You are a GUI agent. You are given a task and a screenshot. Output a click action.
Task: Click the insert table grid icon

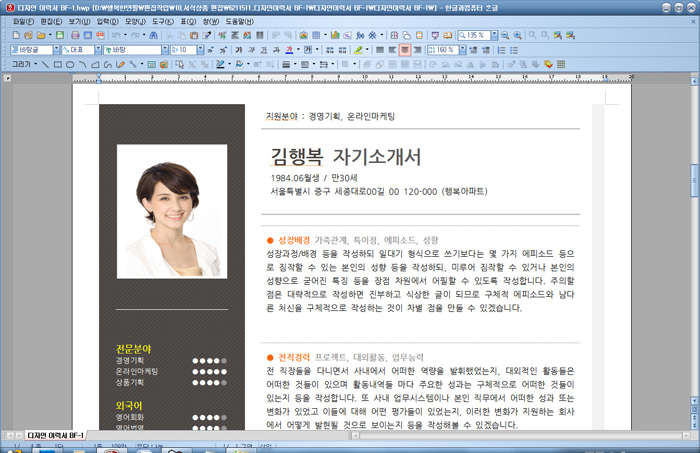(x=316, y=35)
